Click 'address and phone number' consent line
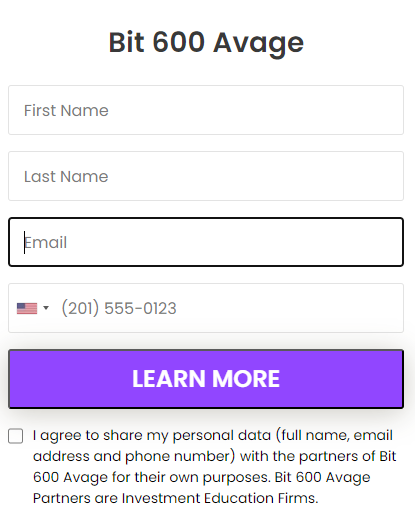This screenshot has height=518, width=415. pyautogui.click(x=134, y=456)
